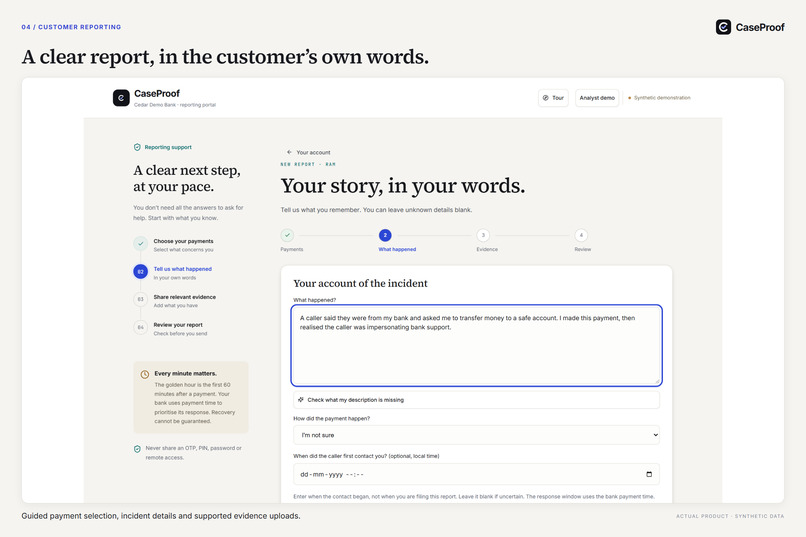The image size is (806, 537).
Task: Open the How did the payment happen dropdown
Action: click(476, 435)
